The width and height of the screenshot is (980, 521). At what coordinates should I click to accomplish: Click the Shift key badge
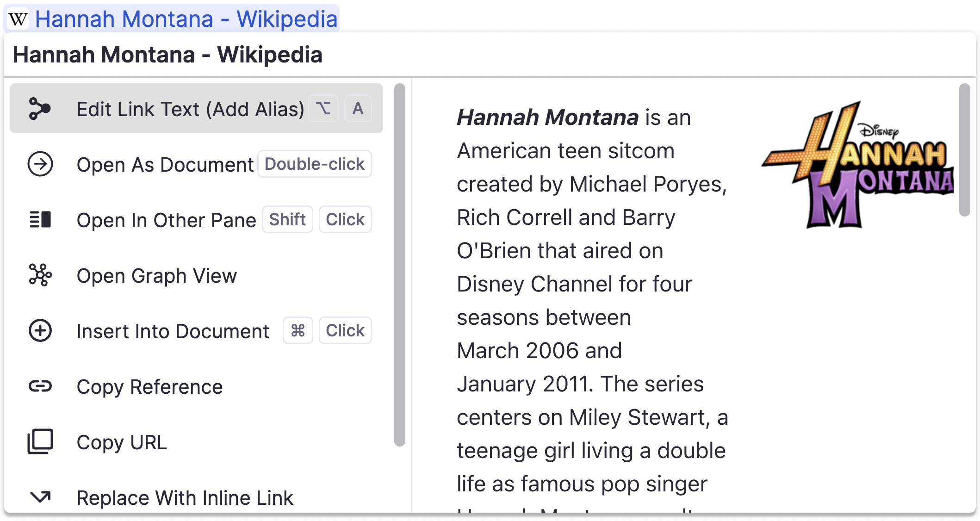(287, 219)
